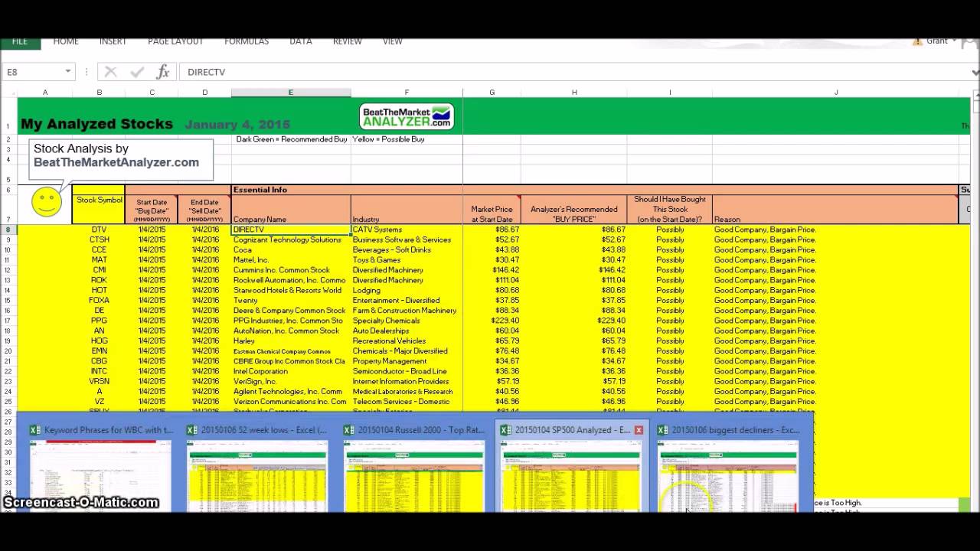Viewport: 980px width, 551px height.
Task: Switch to the INSERT ribbon tab
Action: [113, 41]
